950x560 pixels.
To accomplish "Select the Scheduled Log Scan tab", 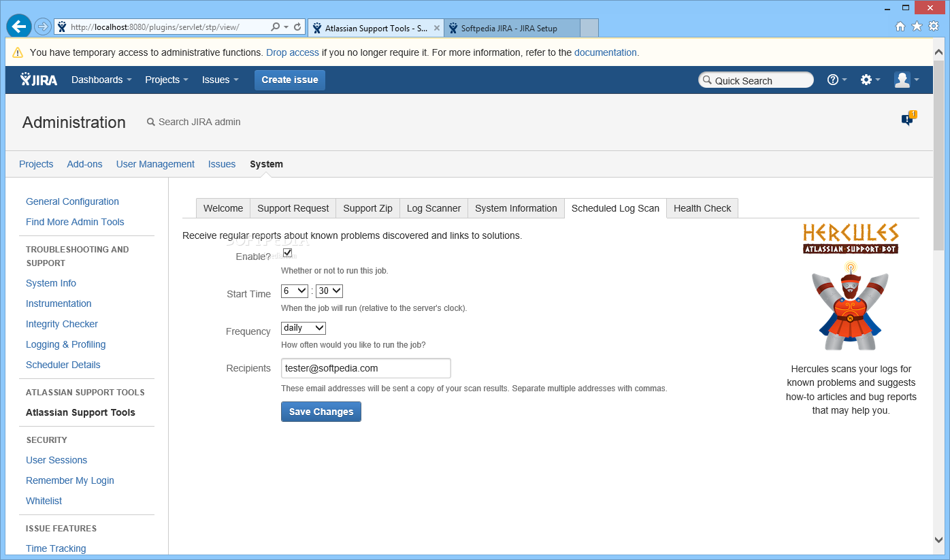I will point(615,208).
